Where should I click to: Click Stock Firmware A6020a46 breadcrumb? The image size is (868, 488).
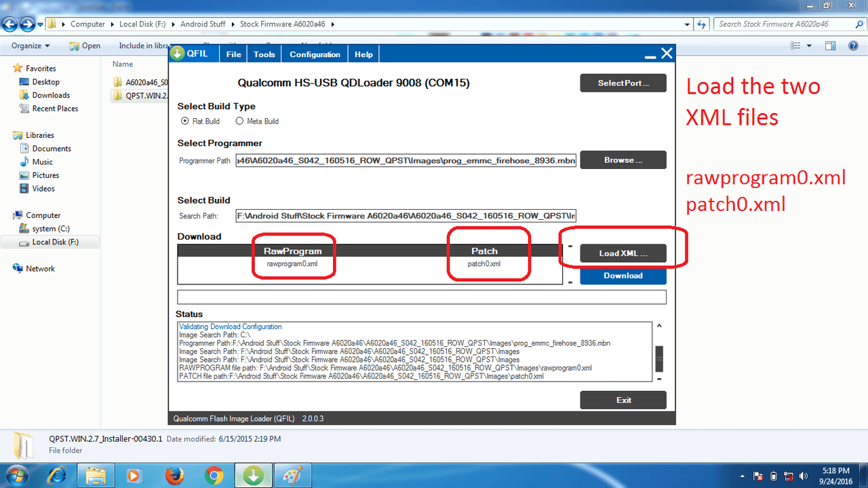283,24
